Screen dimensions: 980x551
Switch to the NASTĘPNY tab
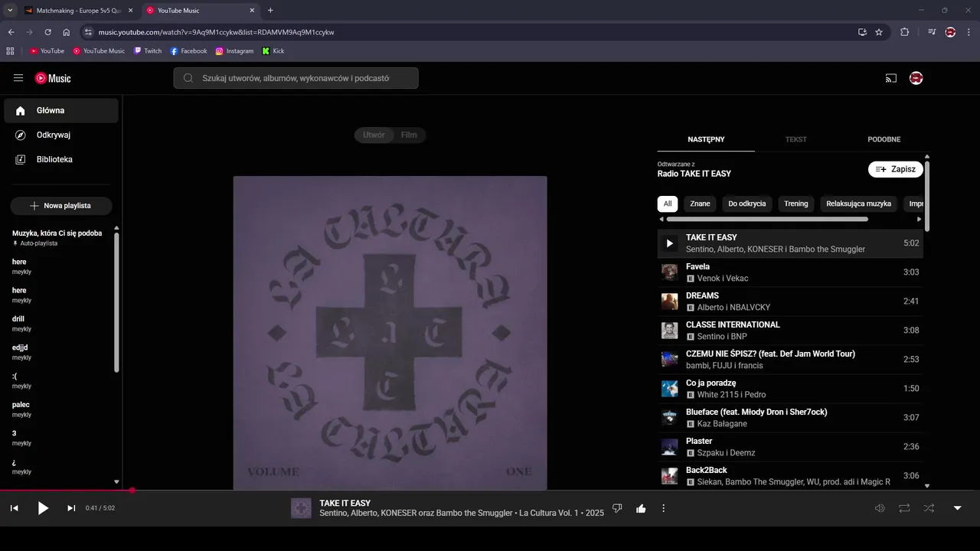(706, 139)
